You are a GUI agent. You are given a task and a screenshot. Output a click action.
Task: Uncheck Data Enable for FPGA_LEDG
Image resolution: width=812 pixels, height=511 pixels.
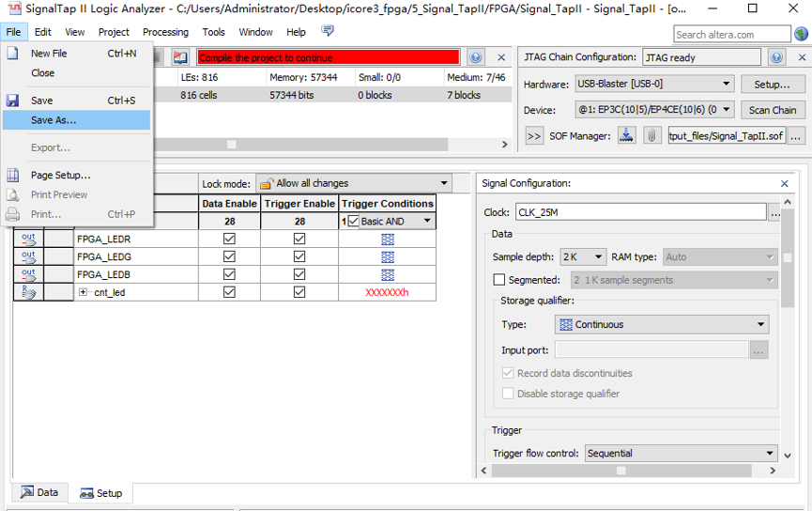tap(229, 256)
